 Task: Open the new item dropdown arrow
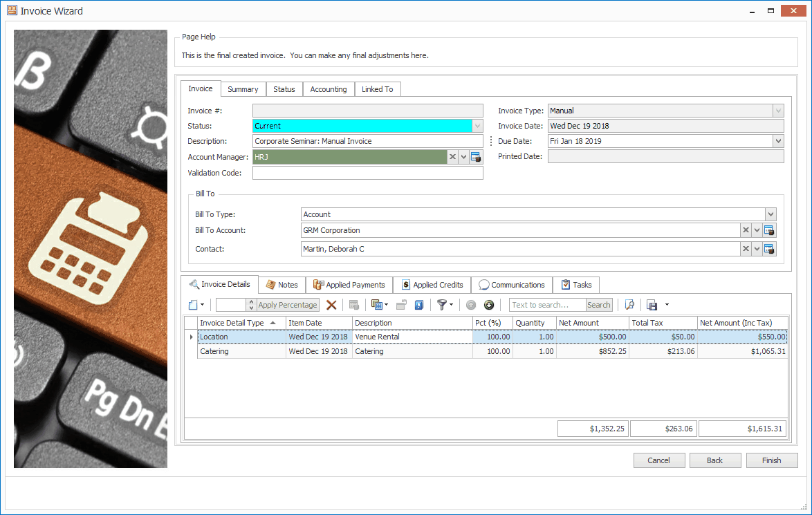pos(202,305)
